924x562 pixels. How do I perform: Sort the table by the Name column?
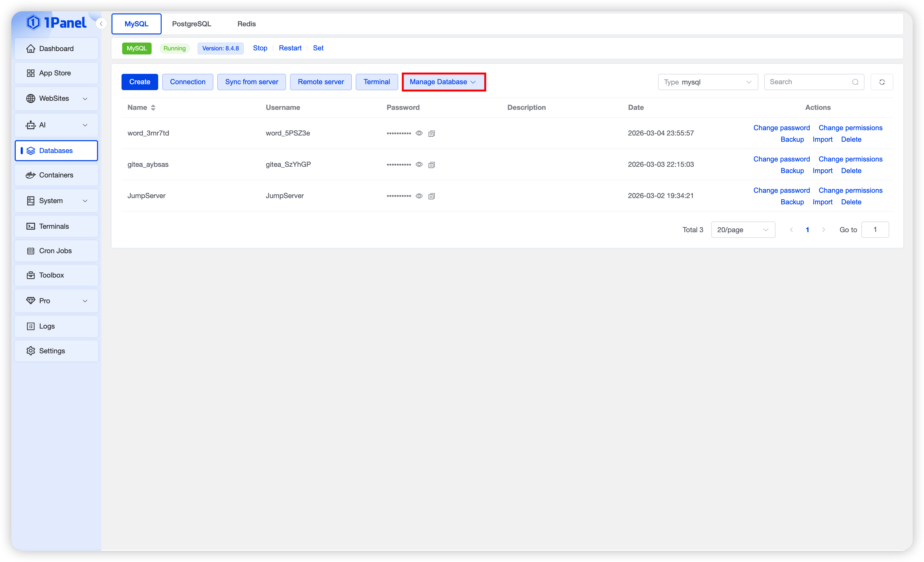(x=153, y=108)
